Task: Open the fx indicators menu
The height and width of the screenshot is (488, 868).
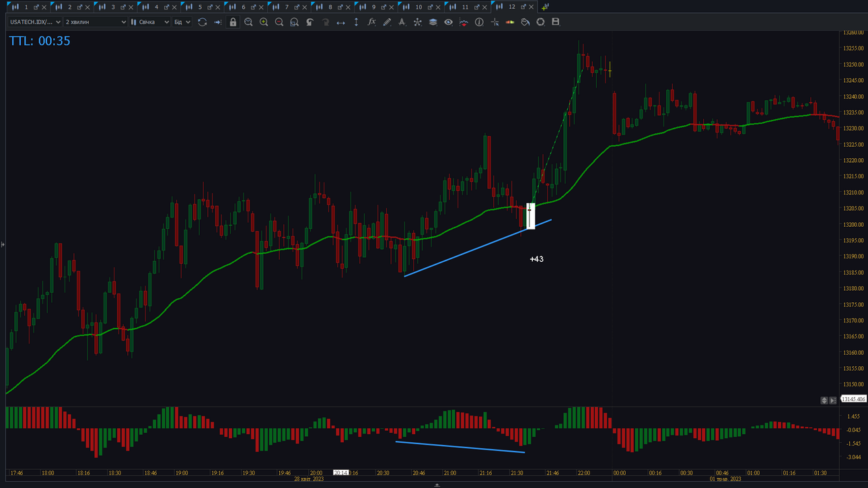Action: click(x=371, y=22)
